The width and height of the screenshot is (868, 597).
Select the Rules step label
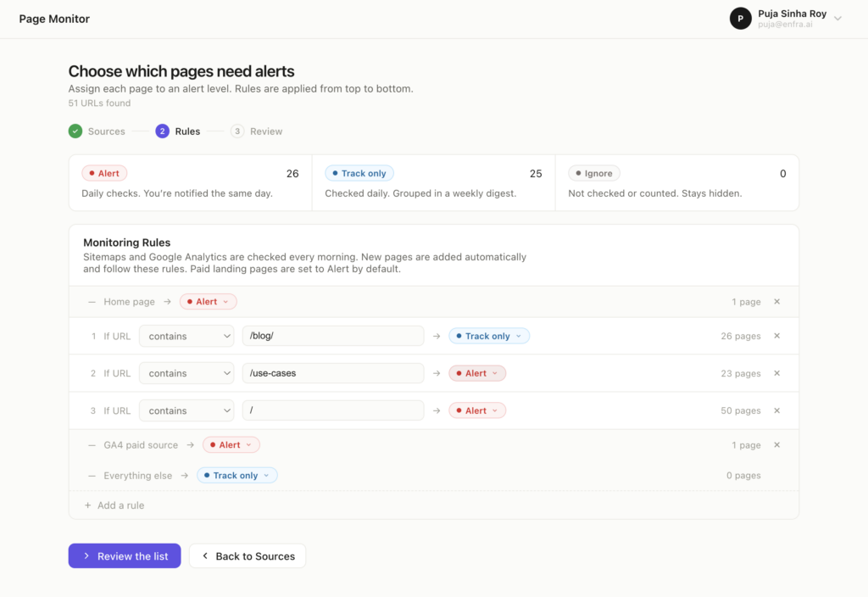187,131
